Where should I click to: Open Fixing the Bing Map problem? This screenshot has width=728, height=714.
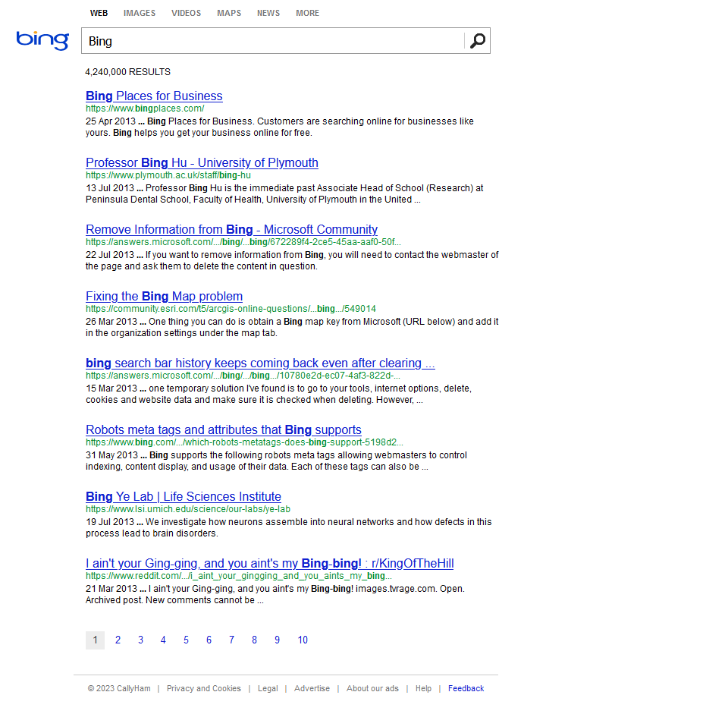(164, 297)
